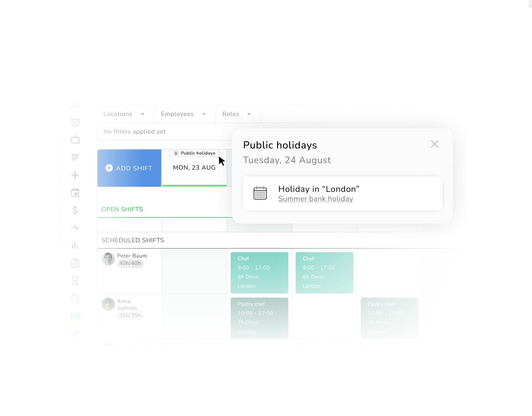Open the Employees filter dropdown
The height and width of the screenshot is (416, 532).
pyautogui.click(x=185, y=114)
